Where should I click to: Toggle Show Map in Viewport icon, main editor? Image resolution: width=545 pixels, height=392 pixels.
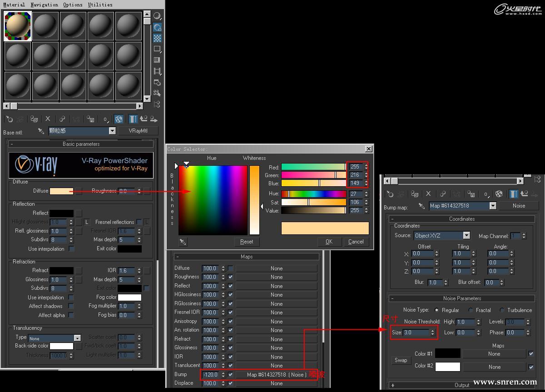click(119, 119)
